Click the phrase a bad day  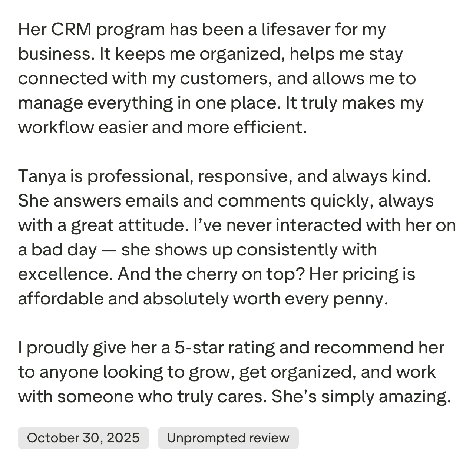(x=57, y=250)
